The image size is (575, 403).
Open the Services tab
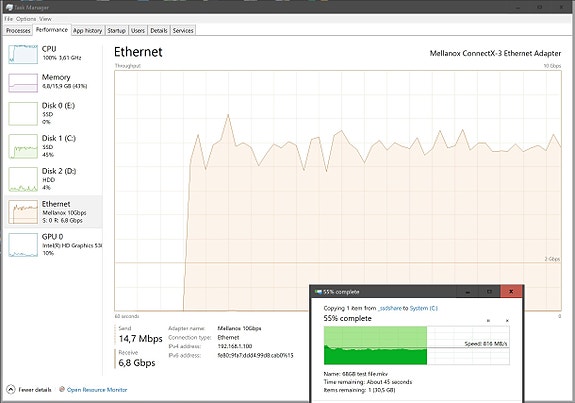click(x=183, y=30)
